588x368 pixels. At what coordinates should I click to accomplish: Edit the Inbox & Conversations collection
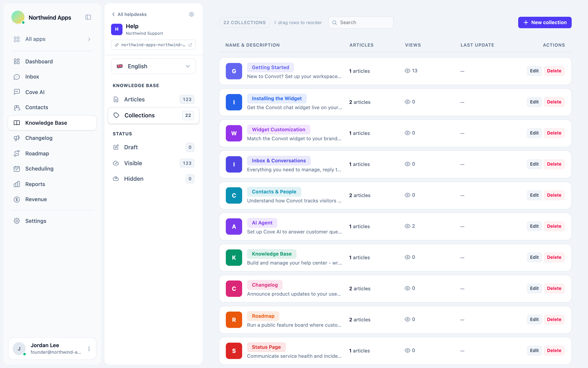[x=534, y=164]
